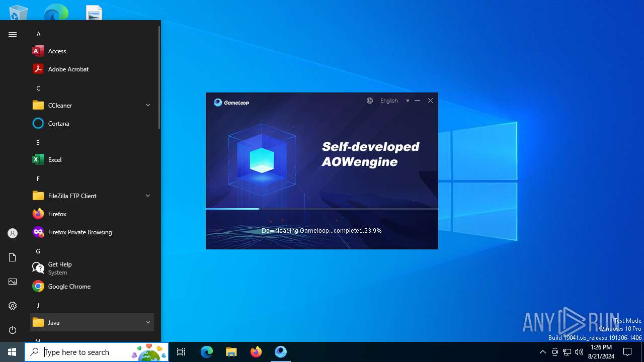Open the user account icon
Image resolution: width=644 pixels, height=362 pixels.
[13, 233]
